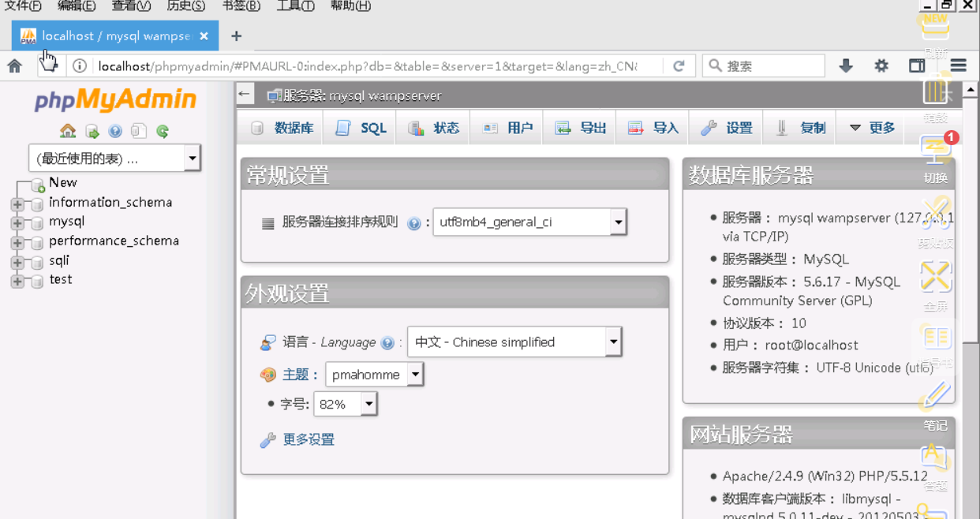Expand the information_schema database node
This screenshot has width=980, height=519.
pos(17,204)
